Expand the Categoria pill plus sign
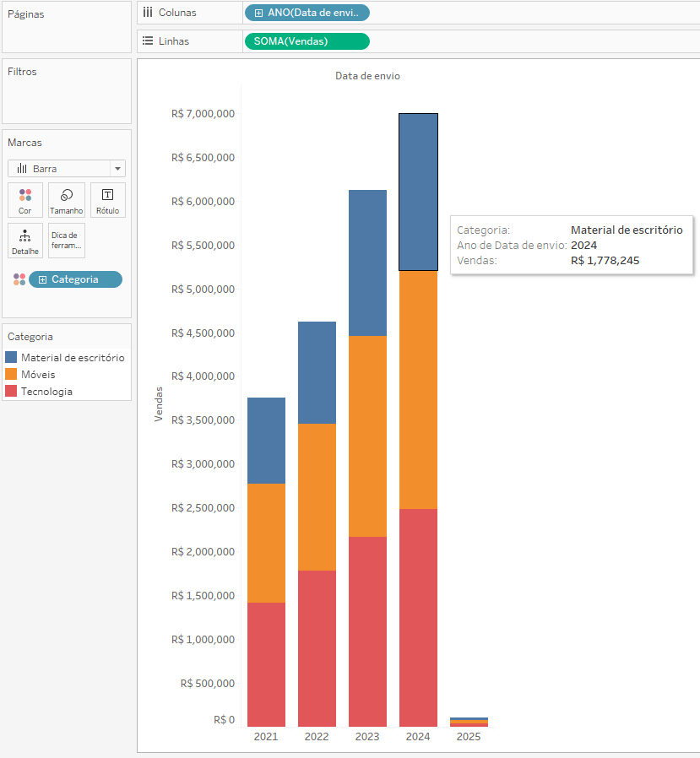 tap(42, 279)
